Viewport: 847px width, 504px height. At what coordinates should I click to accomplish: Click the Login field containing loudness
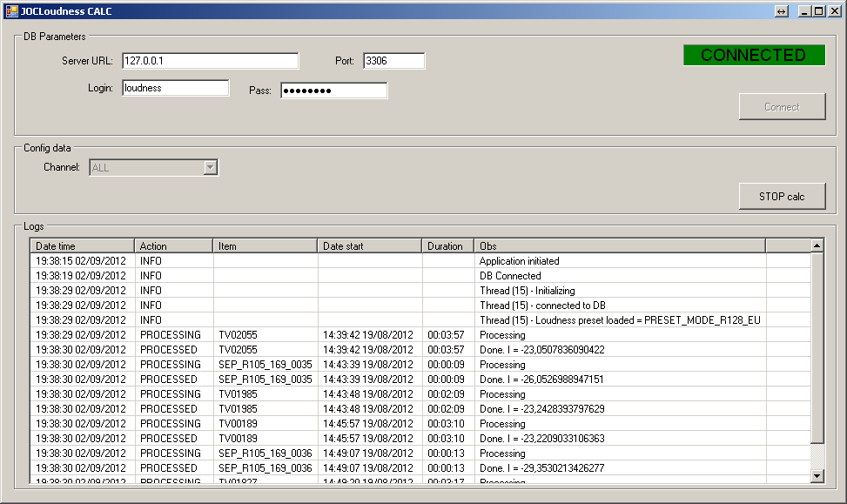tap(175, 88)
